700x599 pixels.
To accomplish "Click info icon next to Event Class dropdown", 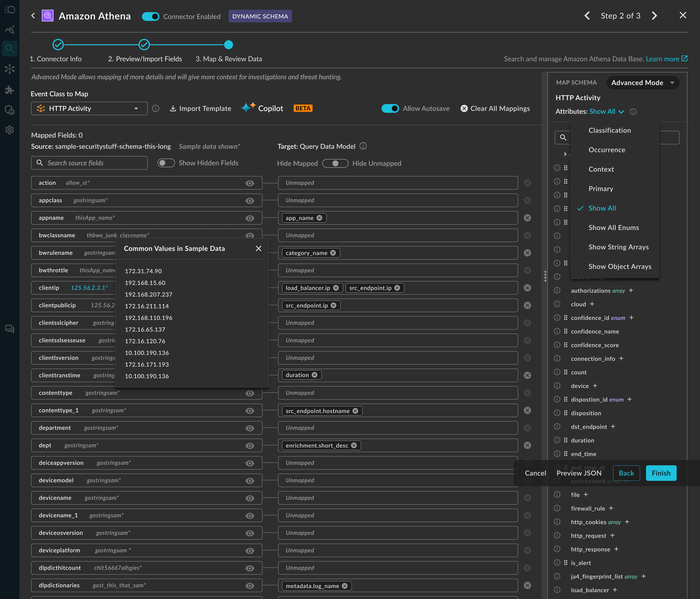I will tap(155, 108).
